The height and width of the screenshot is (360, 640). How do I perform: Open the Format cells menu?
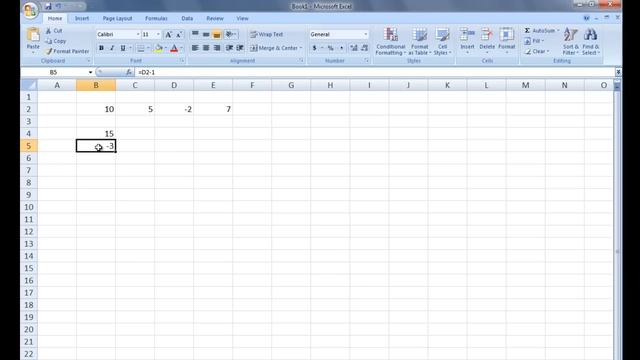coord(507,41)
